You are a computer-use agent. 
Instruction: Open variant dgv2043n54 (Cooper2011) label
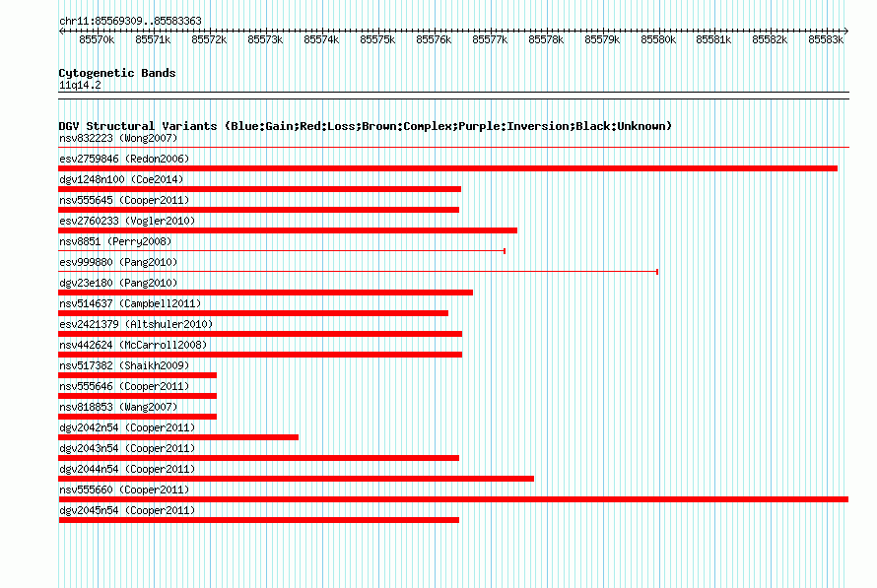[x=127, y=448]
